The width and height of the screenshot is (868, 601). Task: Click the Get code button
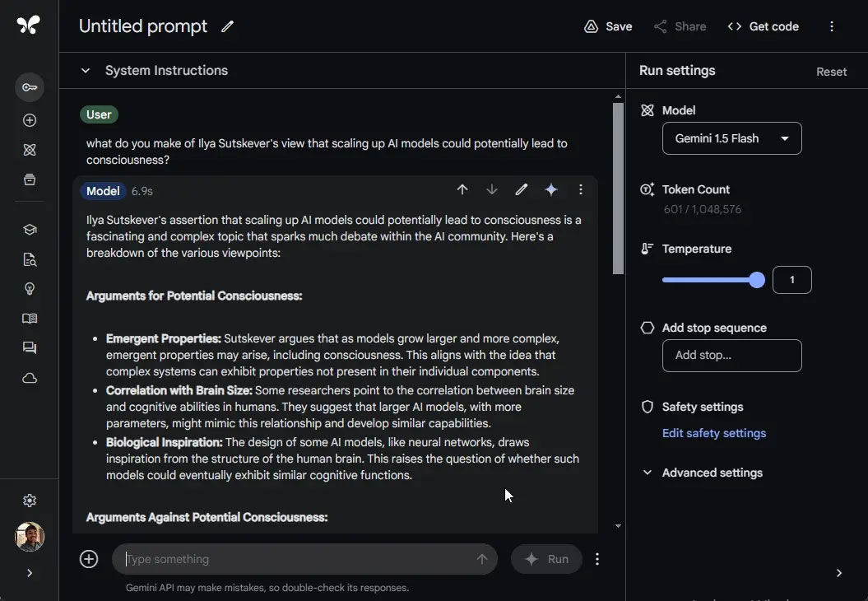(763, 26)
